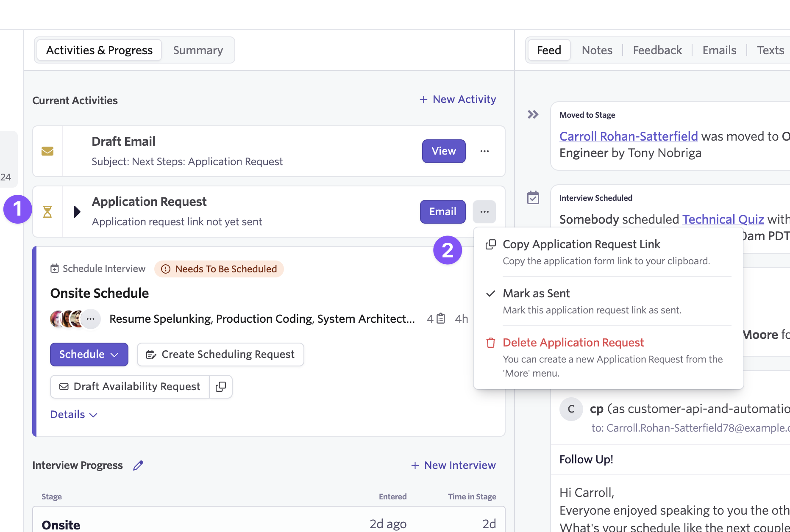The image size is (790, 532).
Task: Open the Notes tab
Action: tap(597, 50)
